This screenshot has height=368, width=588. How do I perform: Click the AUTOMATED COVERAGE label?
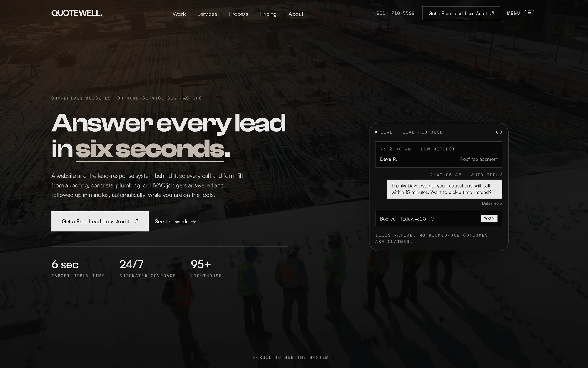[x=148, y=276]
